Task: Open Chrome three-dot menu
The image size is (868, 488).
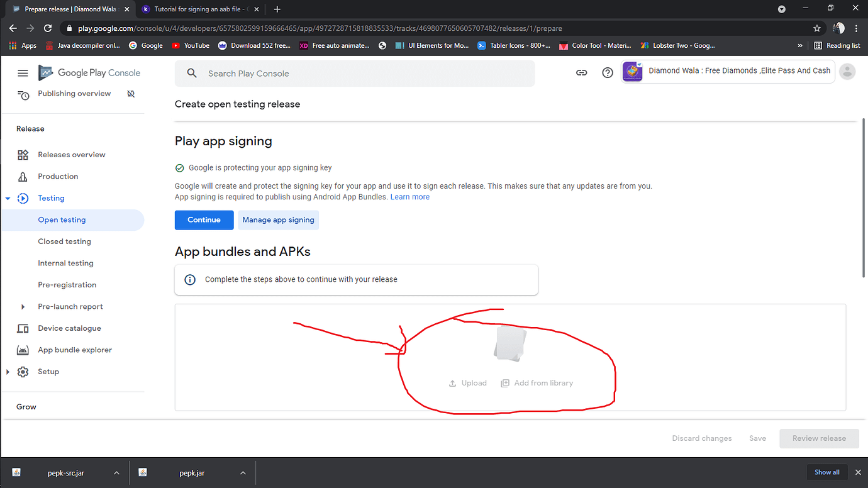Action: point(857,28)
